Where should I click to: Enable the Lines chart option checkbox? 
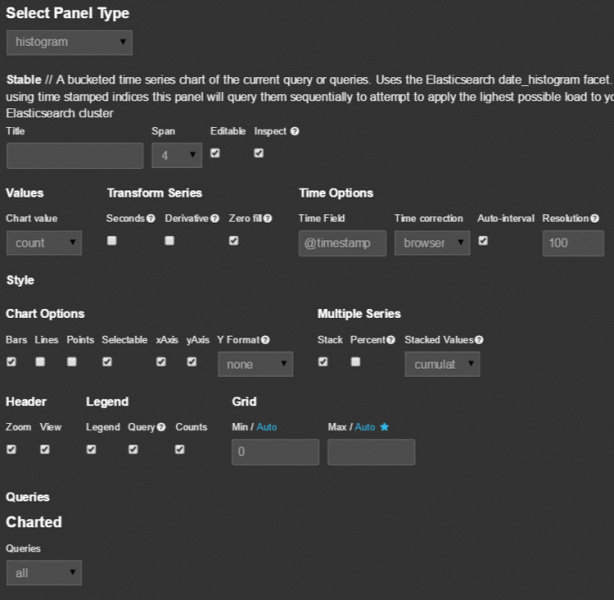pos(41,362)
